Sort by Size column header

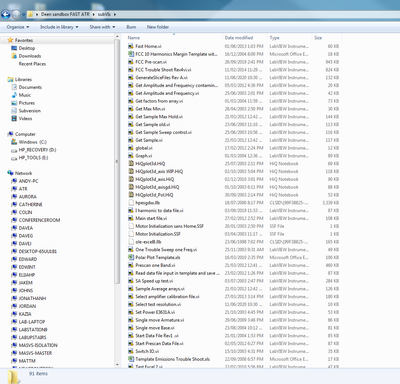coord(318,38)
